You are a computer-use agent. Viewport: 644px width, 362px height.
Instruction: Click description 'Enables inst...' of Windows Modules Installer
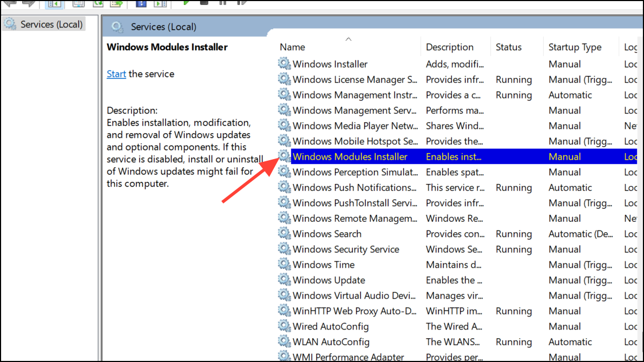click(454, 157)
